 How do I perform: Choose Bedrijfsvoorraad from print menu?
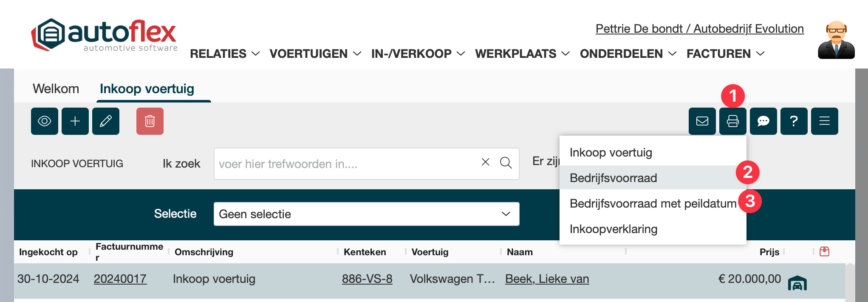(x=614, y=178)
